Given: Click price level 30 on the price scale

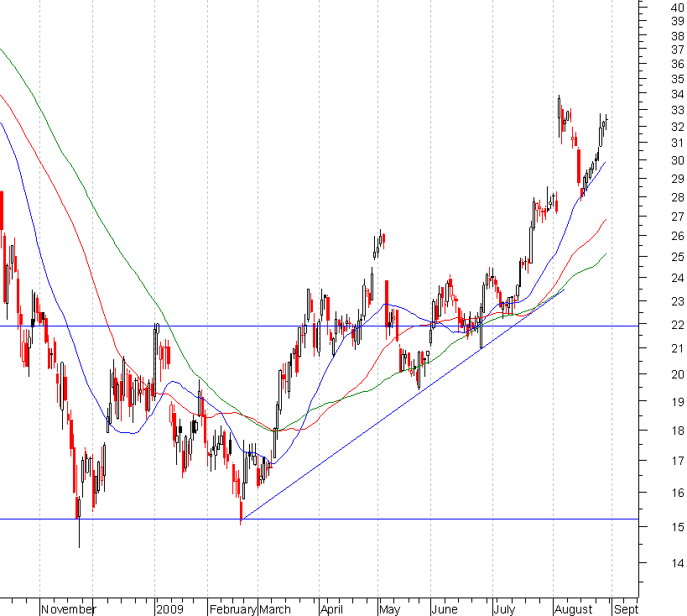Looking at the screenshot, I should point(678,161).
